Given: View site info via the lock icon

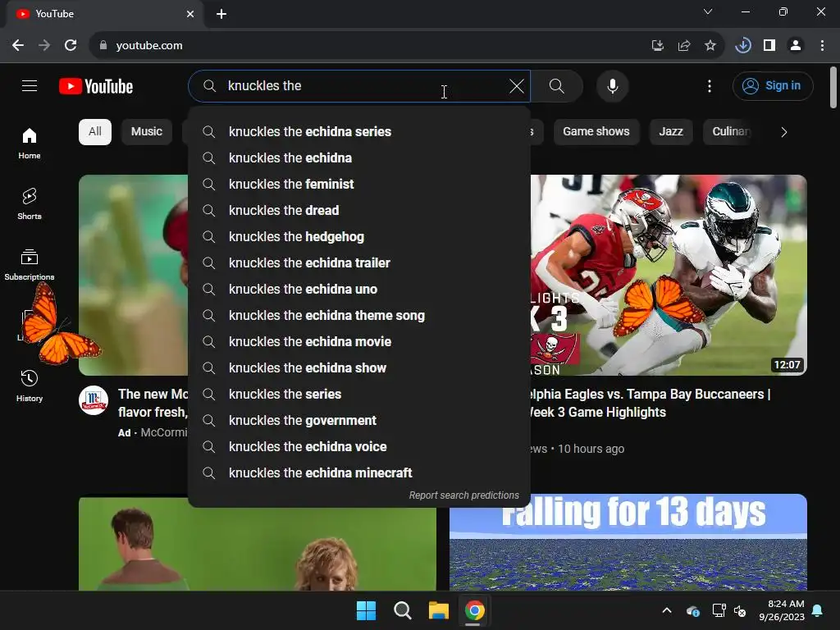Looking at the screenshot, I should tap(103, 46).
